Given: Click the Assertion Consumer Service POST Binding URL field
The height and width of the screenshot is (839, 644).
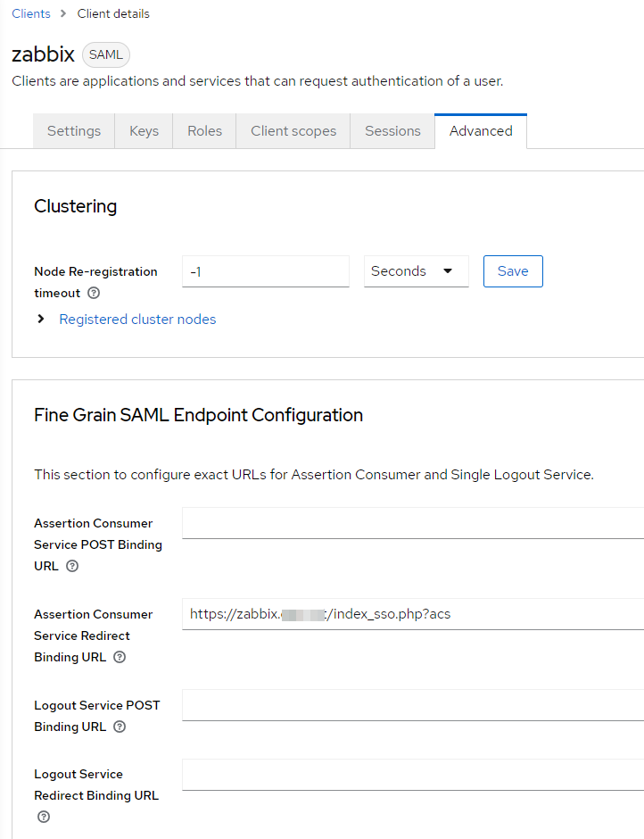Looking at the screenshot, I should (412, 523).
